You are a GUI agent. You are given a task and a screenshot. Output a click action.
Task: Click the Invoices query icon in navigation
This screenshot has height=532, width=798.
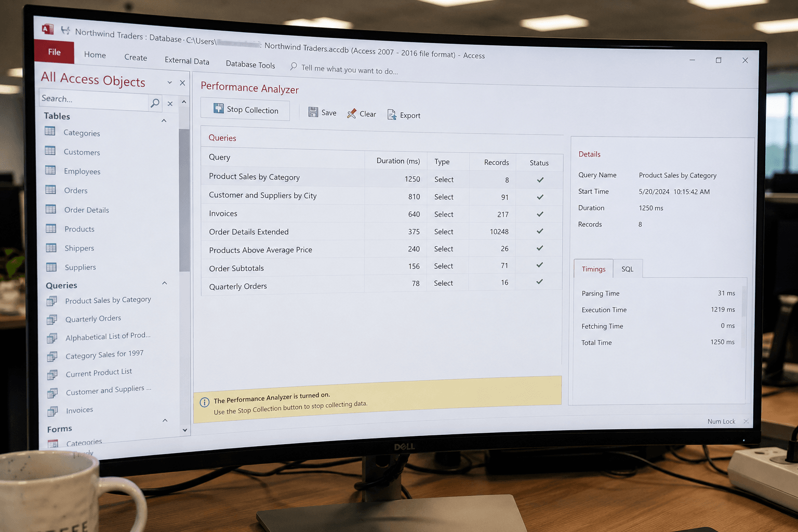point(52,411)
